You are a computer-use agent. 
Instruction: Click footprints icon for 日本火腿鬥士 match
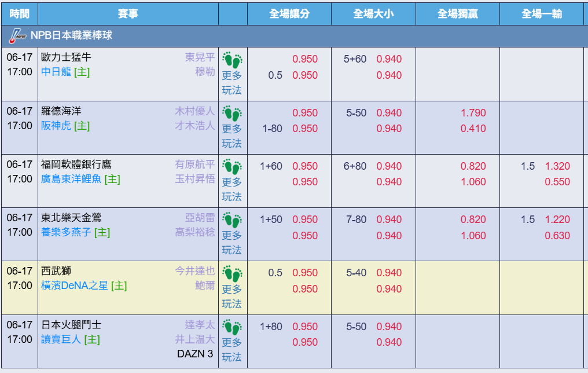[232, 327]
